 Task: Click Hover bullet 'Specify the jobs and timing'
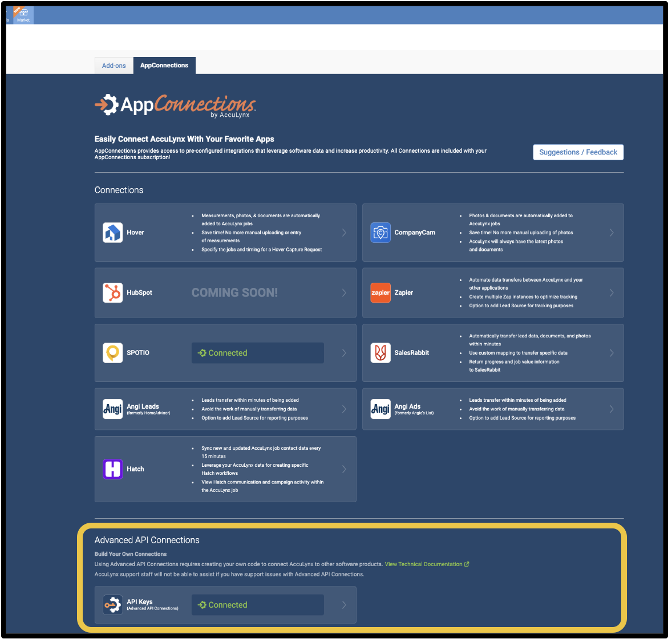[x=262, y=251]
